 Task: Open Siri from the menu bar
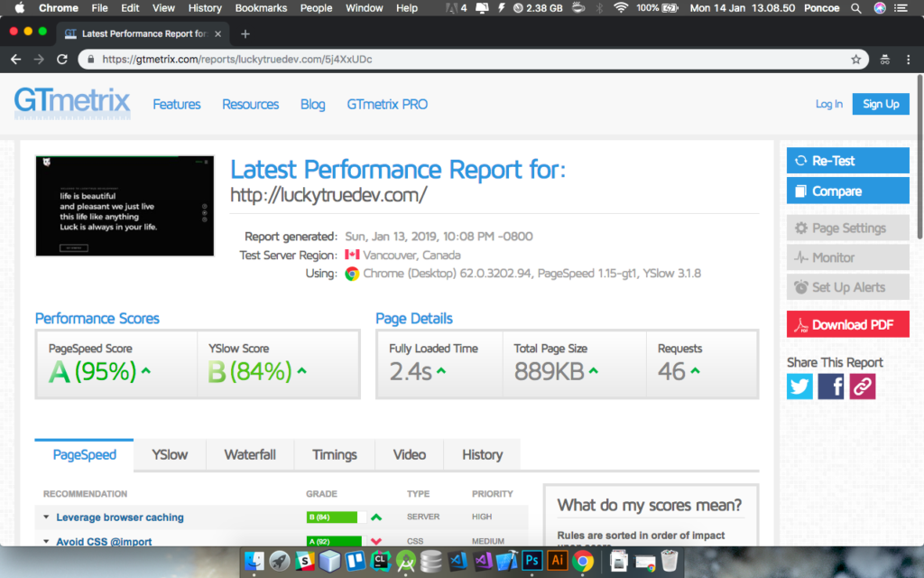880,8
